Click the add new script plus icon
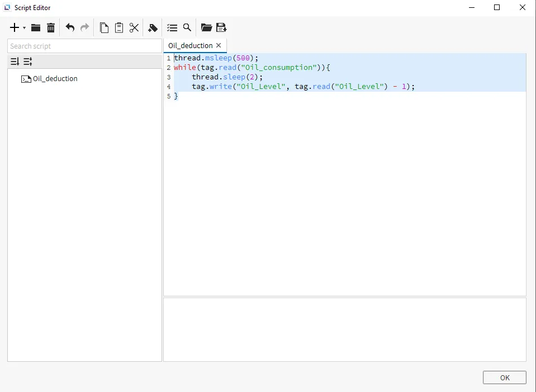 coord(15,27)
